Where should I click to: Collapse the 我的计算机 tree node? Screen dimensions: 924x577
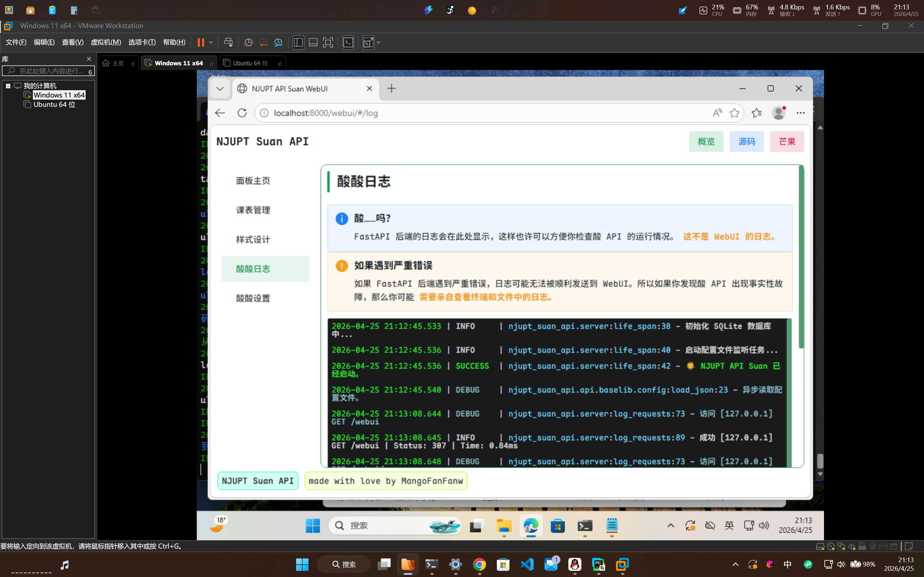point(8,86)
